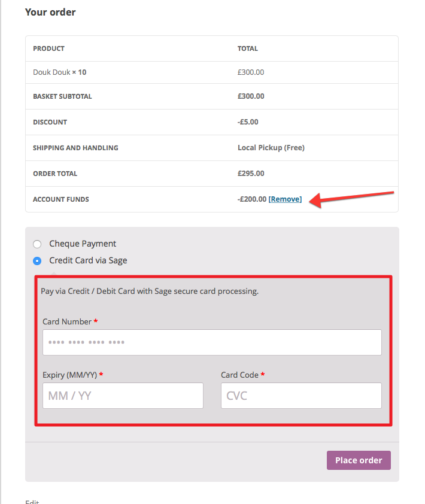Screen dimensions: 425x504
Task: Click the £295.00 order total amount
Action: [x=251, y=174]
